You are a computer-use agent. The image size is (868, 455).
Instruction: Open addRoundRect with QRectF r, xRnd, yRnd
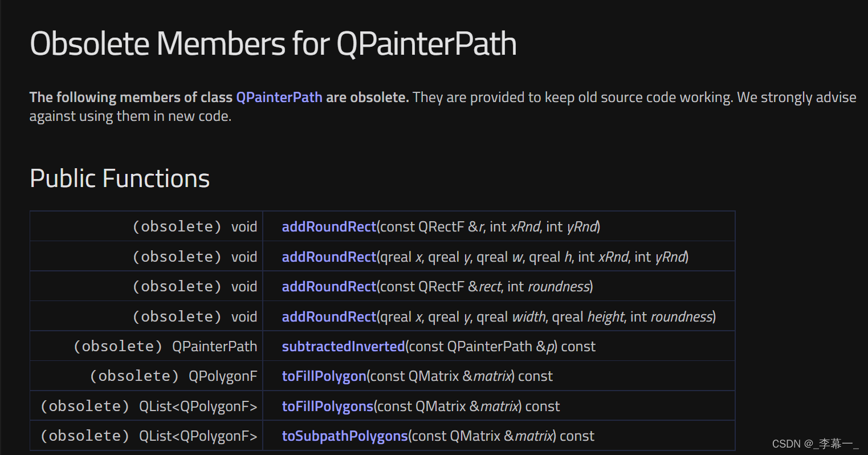pyautogui.click(x=329, y=227)
